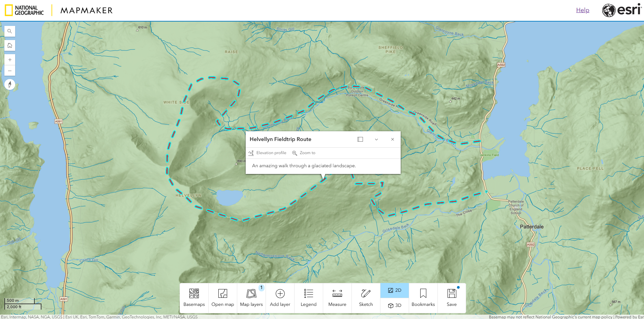This screenshot has height=319, width=644.
Task: Select the Sketch tool
Action: tap(365, 297)
